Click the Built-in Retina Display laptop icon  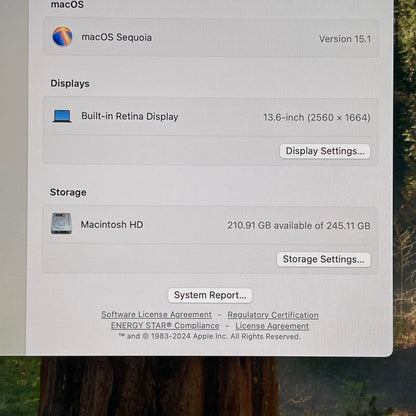(x=62, y=116)
